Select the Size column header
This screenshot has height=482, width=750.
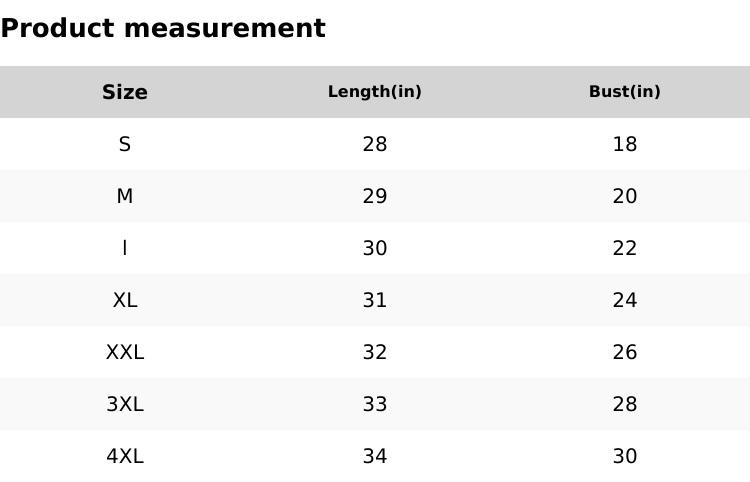125,92
